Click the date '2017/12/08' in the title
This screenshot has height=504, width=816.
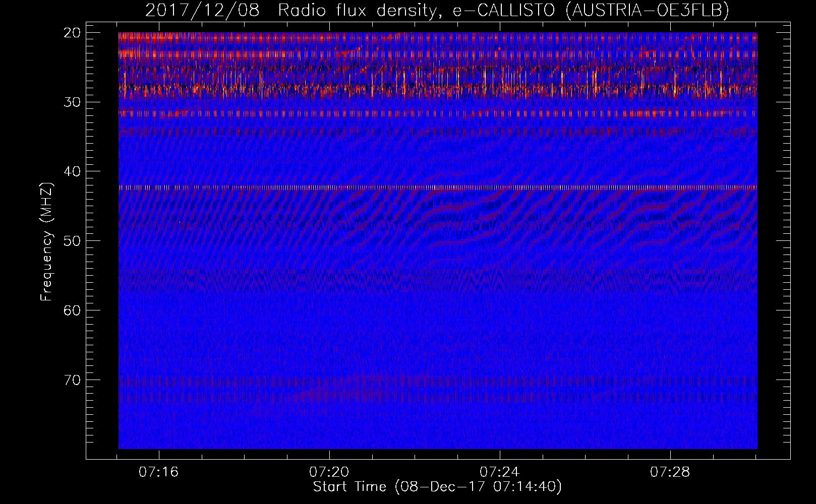pos(202,10)
